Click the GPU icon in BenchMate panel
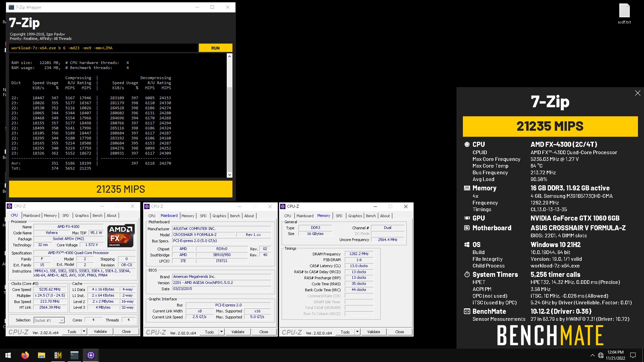The height and width of the screenshot is (362, 644). [x=467, y=218]
